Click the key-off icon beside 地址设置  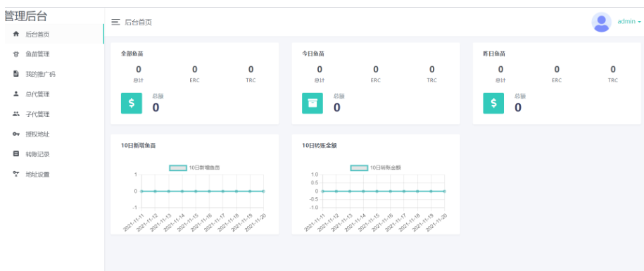[16, 174]
